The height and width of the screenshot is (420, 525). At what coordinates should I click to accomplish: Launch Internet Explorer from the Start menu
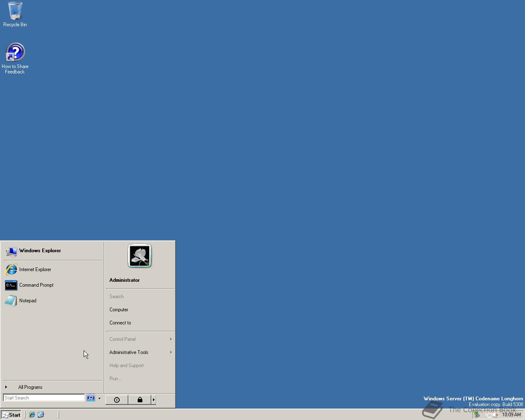(53, 269)
